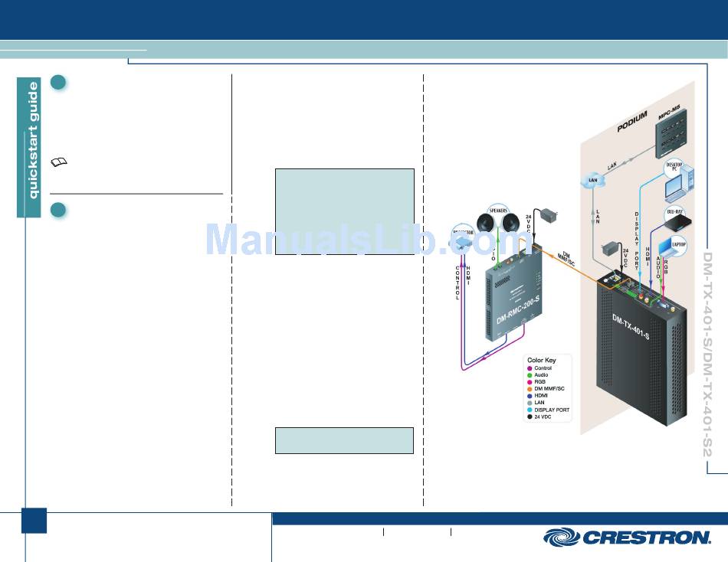The width and height of the screenshot is (728, 562).
Task: Click the AUDIO label under the laptop
Action: [658, 267]
